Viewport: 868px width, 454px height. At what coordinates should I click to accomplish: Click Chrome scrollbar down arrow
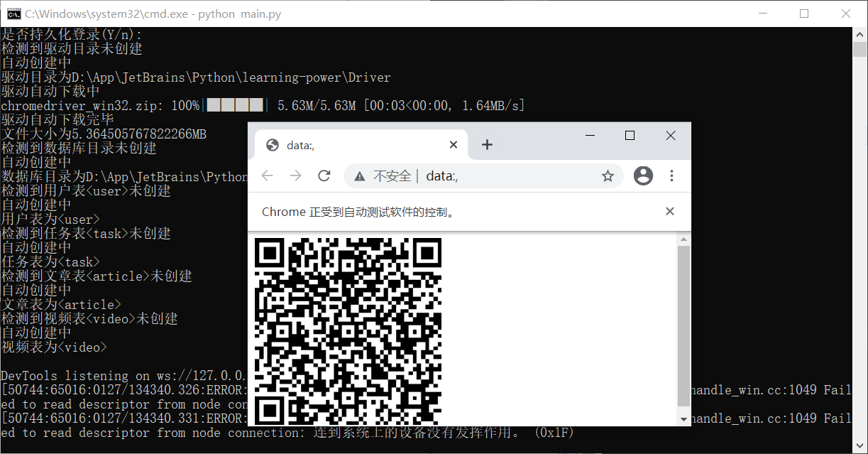(x=683, y=419)
